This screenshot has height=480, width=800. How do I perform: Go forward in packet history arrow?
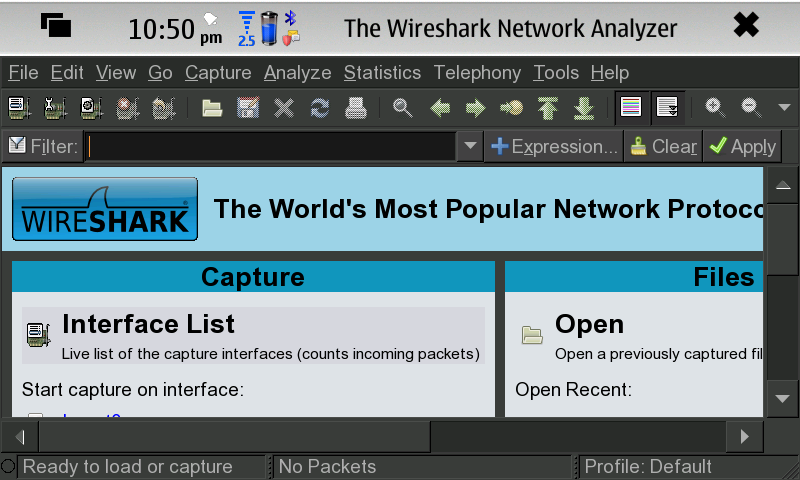[476, 108]
